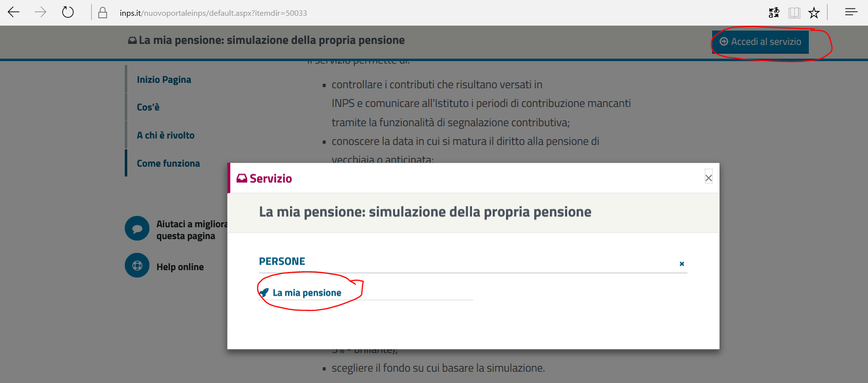The image size is (868, 383).
Task: Collapse the PERSONE section with small x
Action: (x=682, y=264)
